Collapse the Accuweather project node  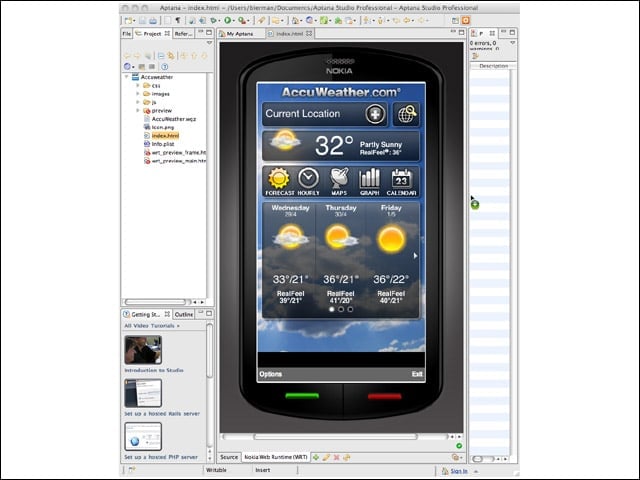127,77
